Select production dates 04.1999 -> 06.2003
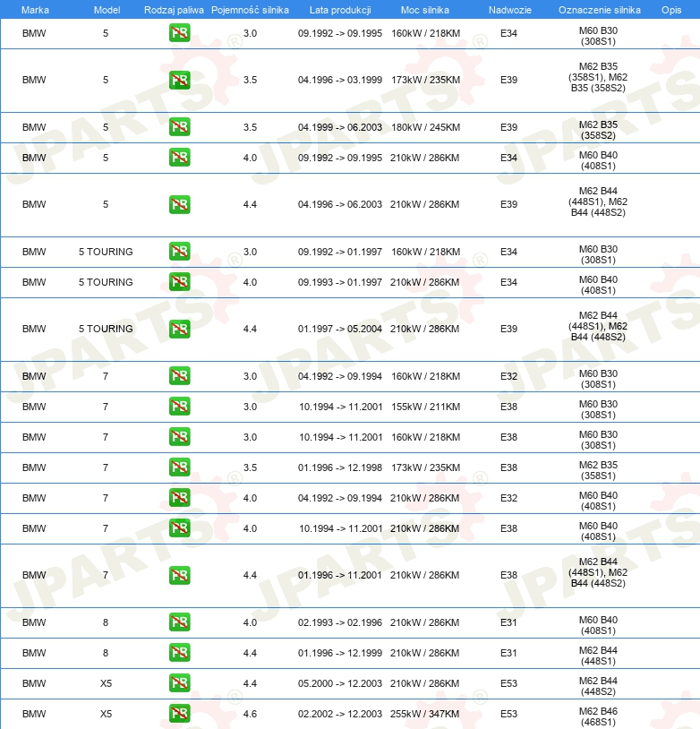 (x=340, y=127)
